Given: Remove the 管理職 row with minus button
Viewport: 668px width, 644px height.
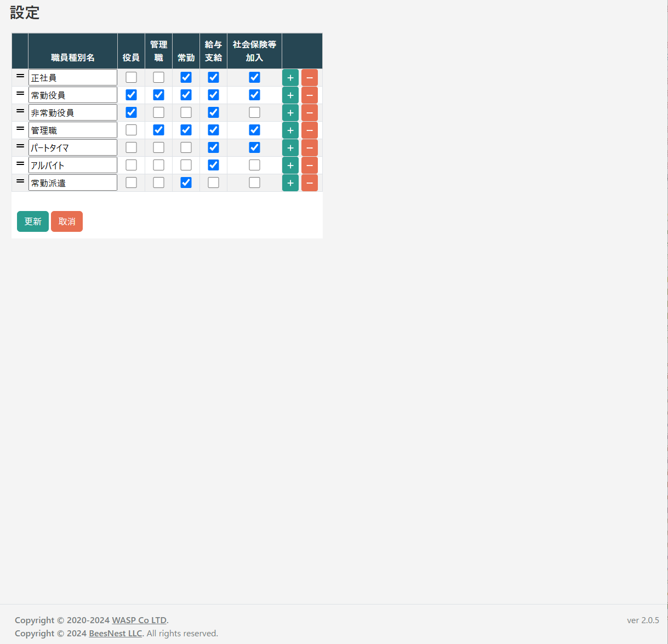Looking at the screenshot, I should [x=309, y=130].
